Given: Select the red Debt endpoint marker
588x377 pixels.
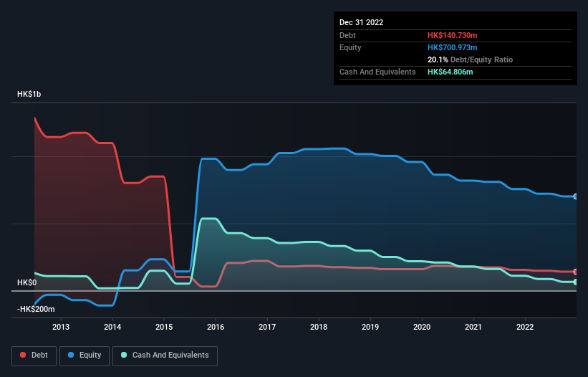Looking at the screenshot, I should tap(576, 272).
